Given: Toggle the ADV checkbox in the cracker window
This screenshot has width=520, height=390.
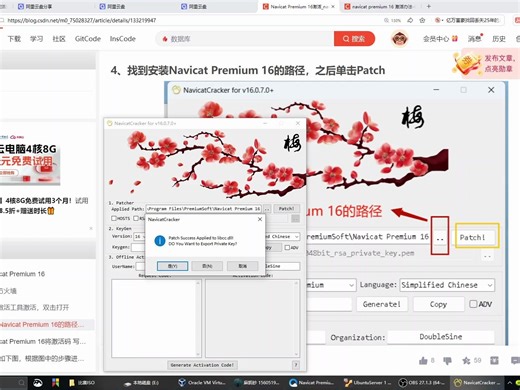Looking at the screenshot, I should (287, 248).
